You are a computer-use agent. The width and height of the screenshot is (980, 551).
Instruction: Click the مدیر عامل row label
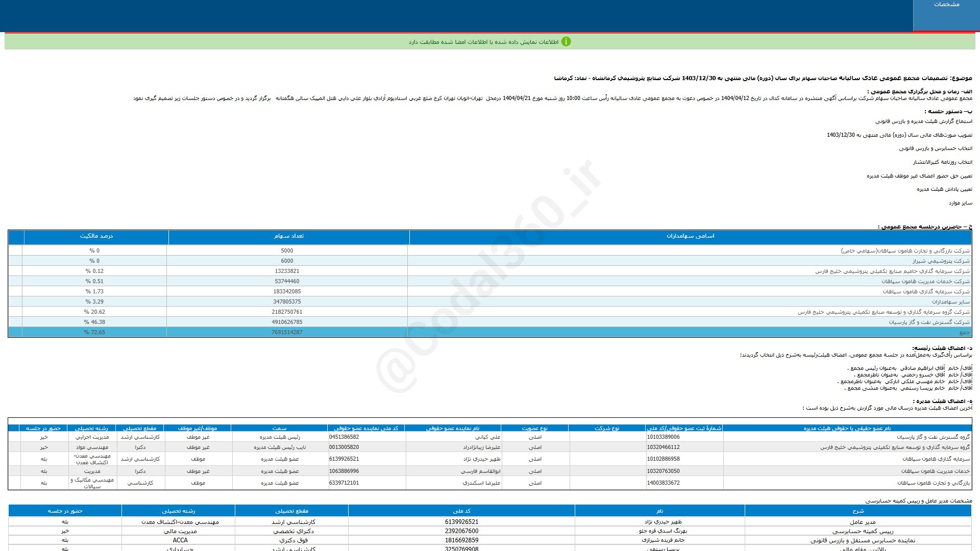pos(863,522)
